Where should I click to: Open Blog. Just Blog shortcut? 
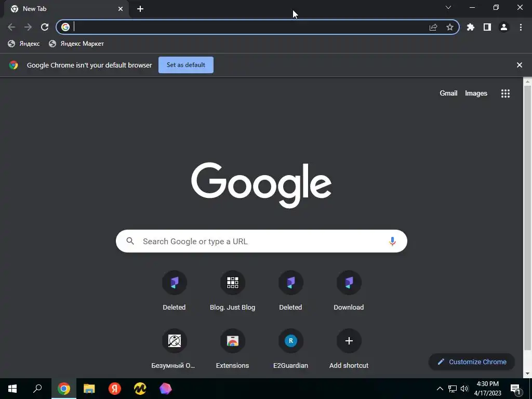coord(232,291)
